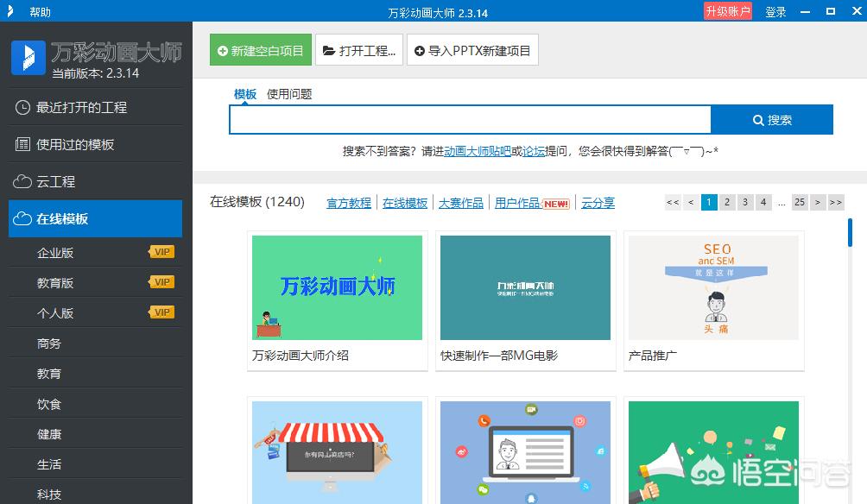Open the 论坛 link

pos(534,151)
